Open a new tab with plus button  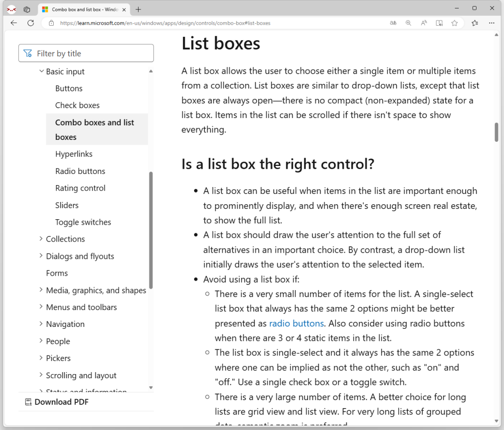click(138, 9)
